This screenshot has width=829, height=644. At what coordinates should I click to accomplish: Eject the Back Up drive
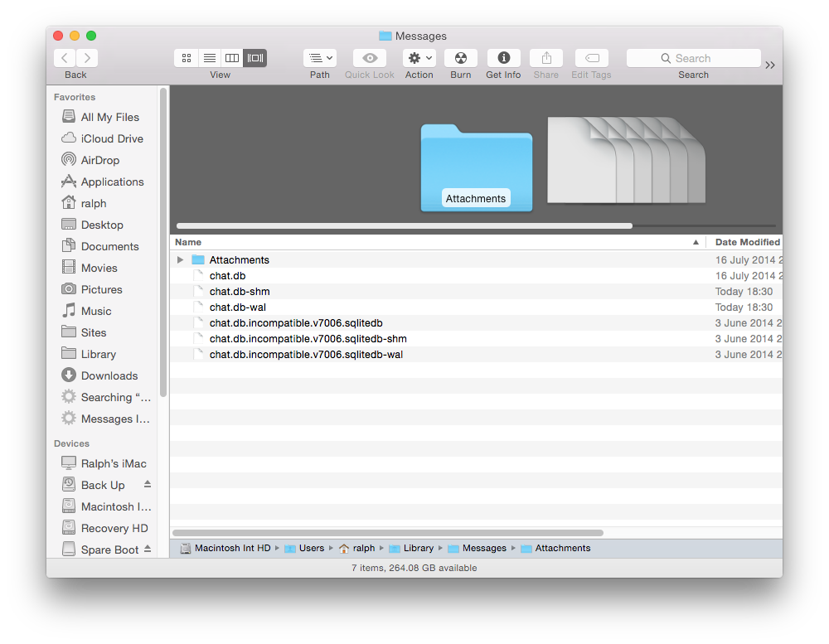coord(148,484)
